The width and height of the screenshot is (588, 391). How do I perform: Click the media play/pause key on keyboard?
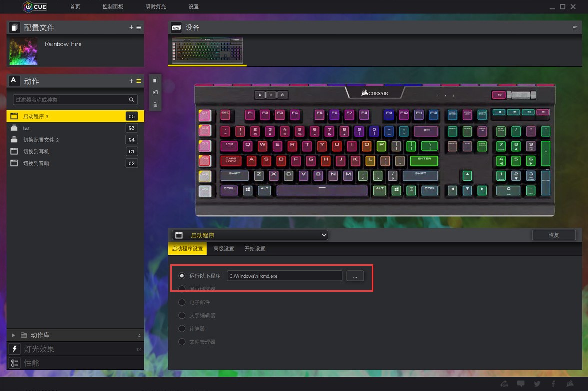[x=529, y=112]
